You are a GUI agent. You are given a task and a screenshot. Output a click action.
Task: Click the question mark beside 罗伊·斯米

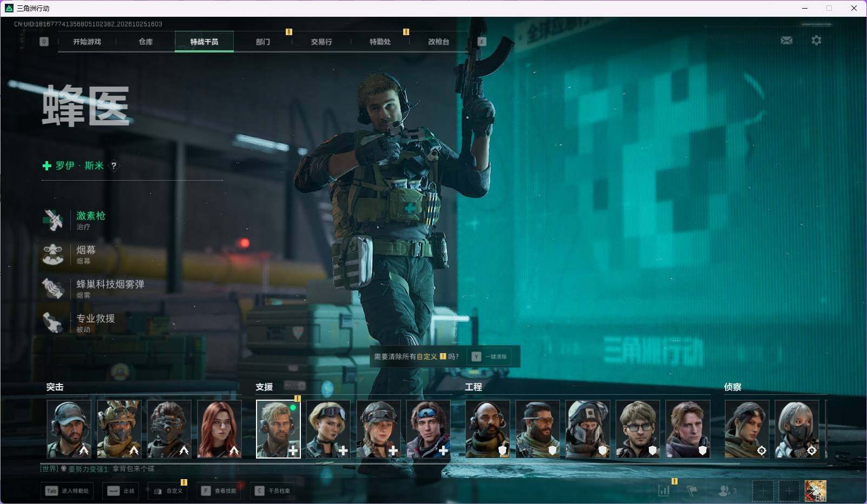114,166
